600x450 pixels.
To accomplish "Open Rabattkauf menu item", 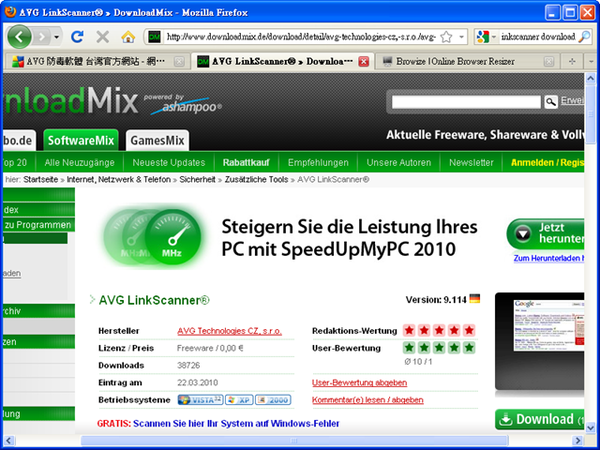I will pos(246,163).
